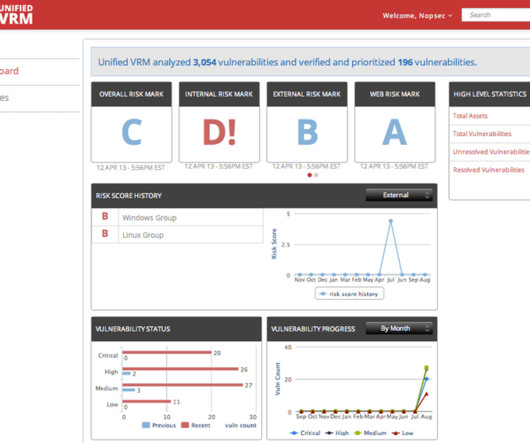Toggle the Critical series in progress legend
This screenshot has height=443, width=530.
pyautogui.click(x=305, y=433)
